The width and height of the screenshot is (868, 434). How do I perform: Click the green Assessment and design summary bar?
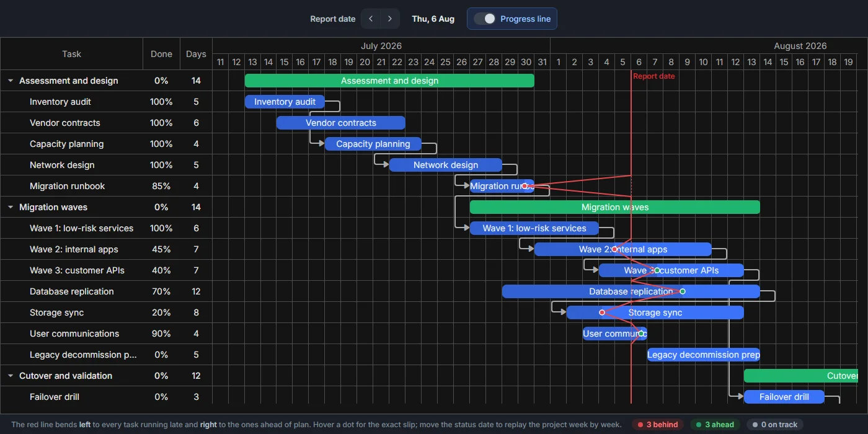point(389,81)
